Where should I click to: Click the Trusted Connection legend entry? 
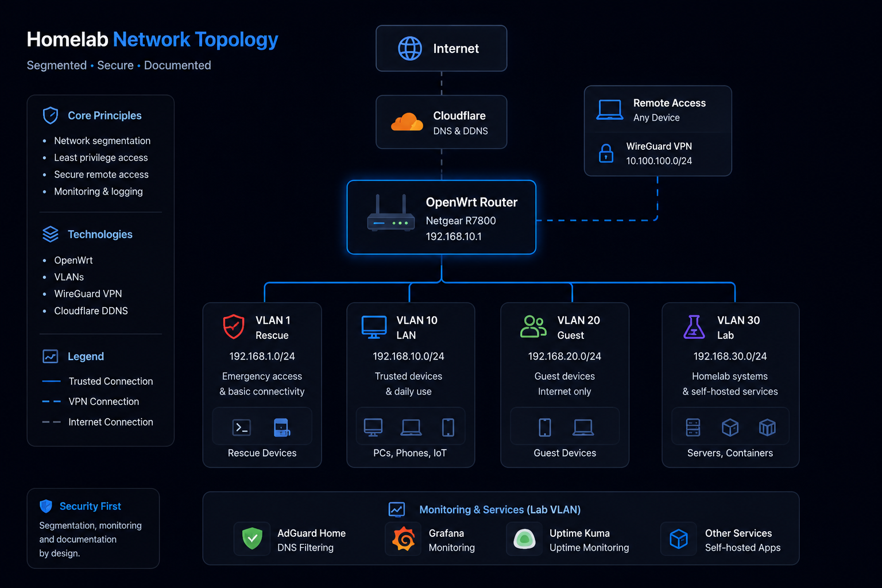[x=98, y=381]
